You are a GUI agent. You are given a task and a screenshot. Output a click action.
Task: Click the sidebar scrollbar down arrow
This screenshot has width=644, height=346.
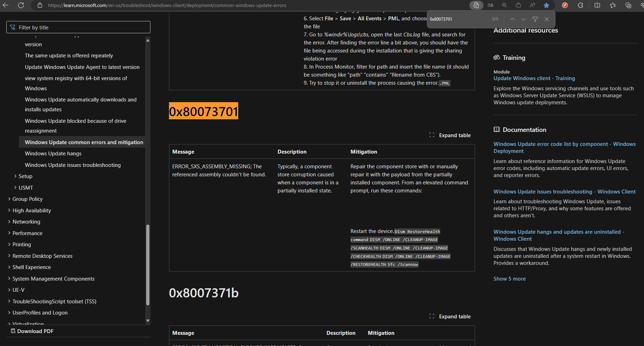(148, 320)
